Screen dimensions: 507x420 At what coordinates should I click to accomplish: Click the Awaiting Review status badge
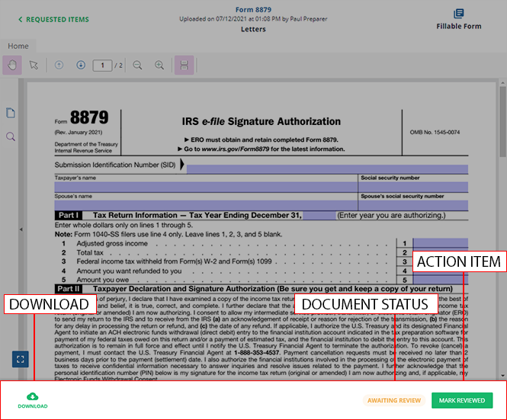394,401
